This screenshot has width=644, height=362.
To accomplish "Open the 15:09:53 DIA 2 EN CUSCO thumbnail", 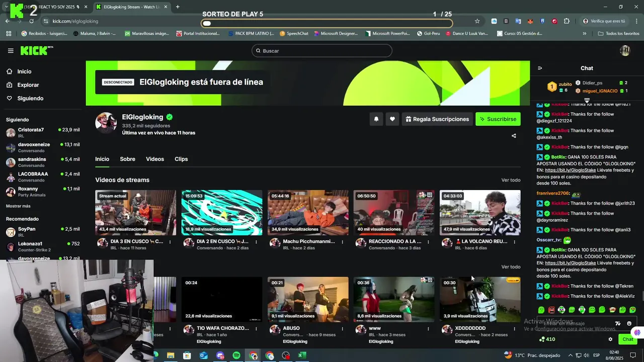I will (x=222, y=213).
